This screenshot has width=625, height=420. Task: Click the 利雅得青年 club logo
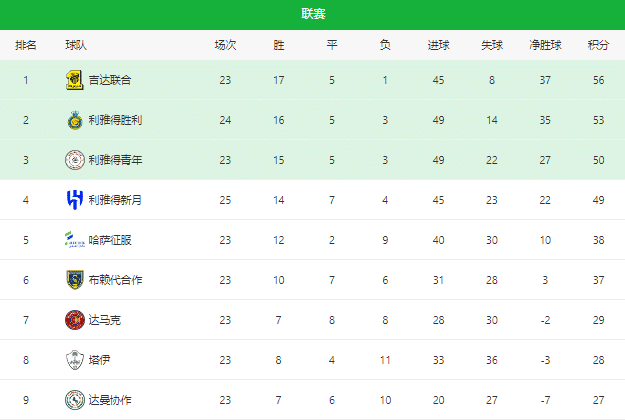click(74, 160)
